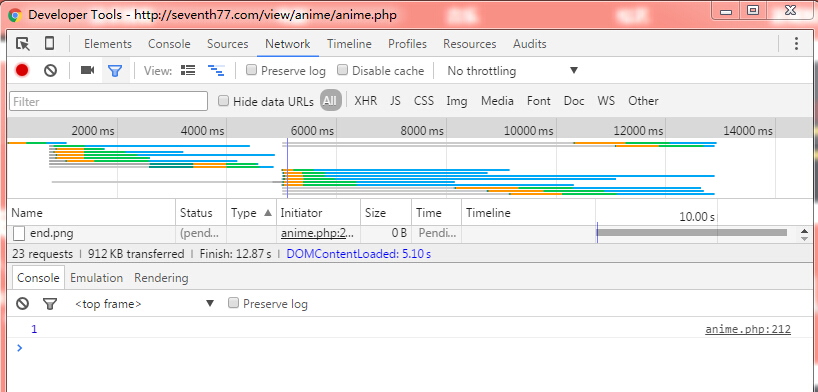The image size is (818, 392).
Task: Enable Preserve log in the Network toolbar
Action: click(286, 70)
